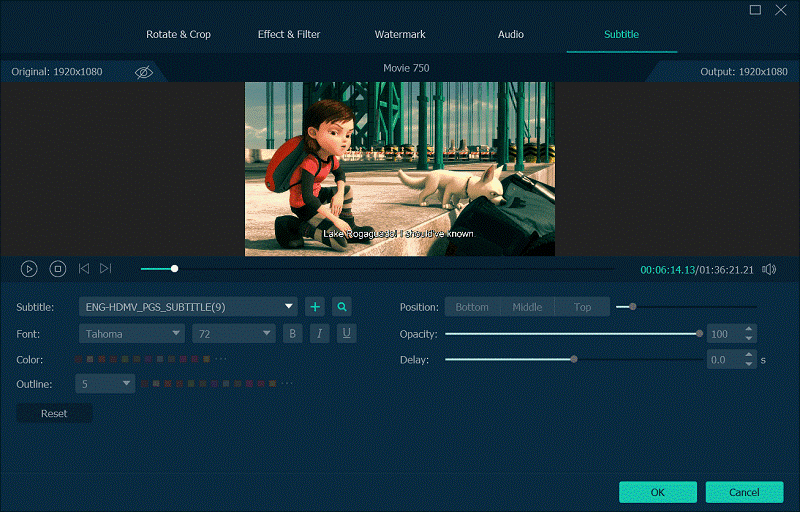This screenshot has height=512, width=800.
Task: Add a subtitle with the plus icon
Action: pyautogui.click(x=315, y=307)
